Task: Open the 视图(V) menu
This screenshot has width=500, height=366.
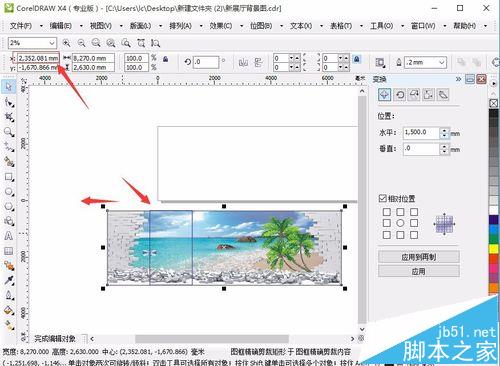Action: (x=101, y=26)
